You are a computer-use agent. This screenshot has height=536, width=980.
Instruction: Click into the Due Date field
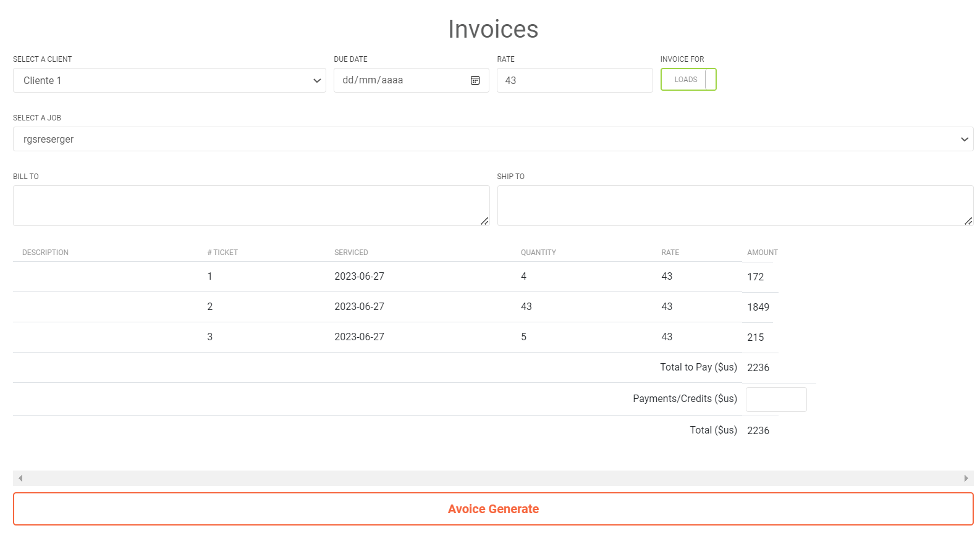(411, 80)
